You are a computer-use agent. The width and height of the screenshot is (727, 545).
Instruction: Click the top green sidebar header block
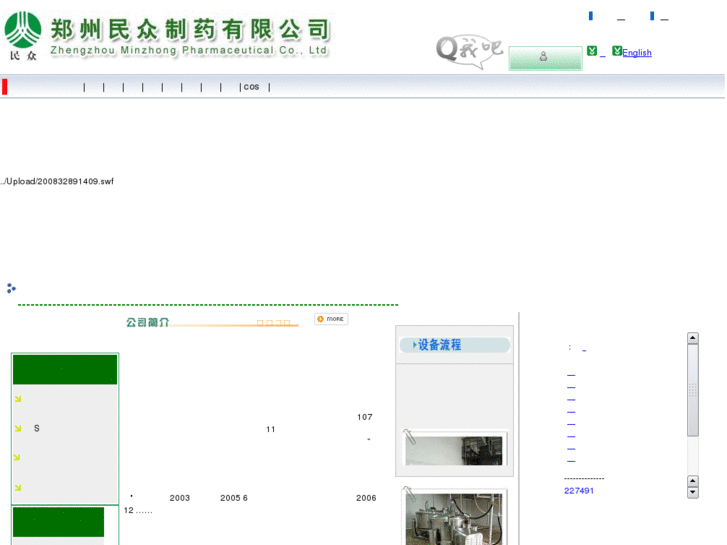(65, 369)
